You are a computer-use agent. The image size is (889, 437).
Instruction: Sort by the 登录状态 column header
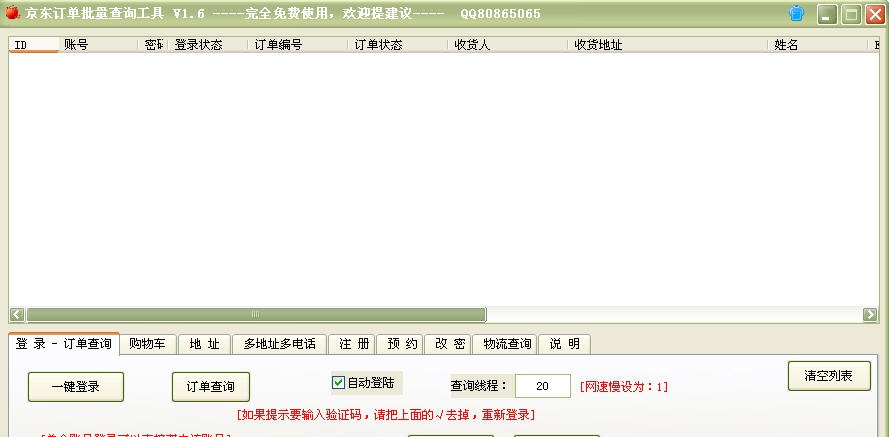208,45
